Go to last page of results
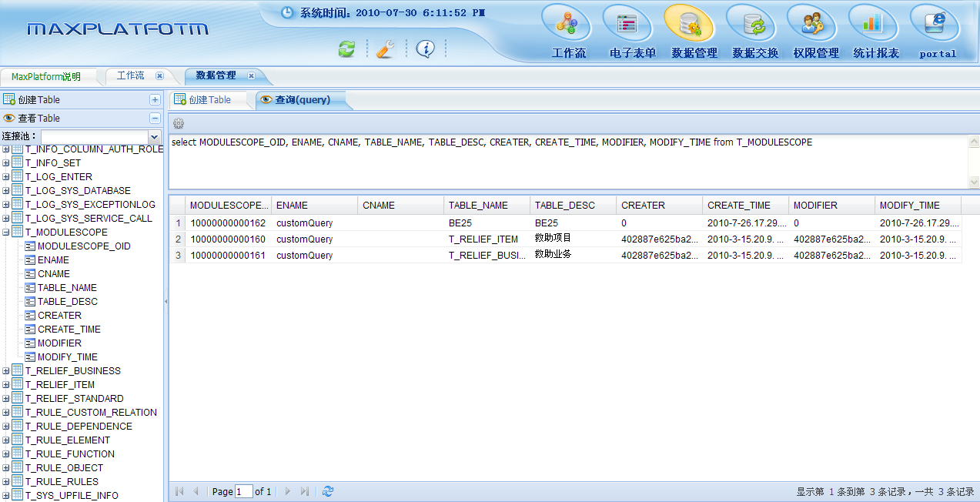 coord(305,491)
